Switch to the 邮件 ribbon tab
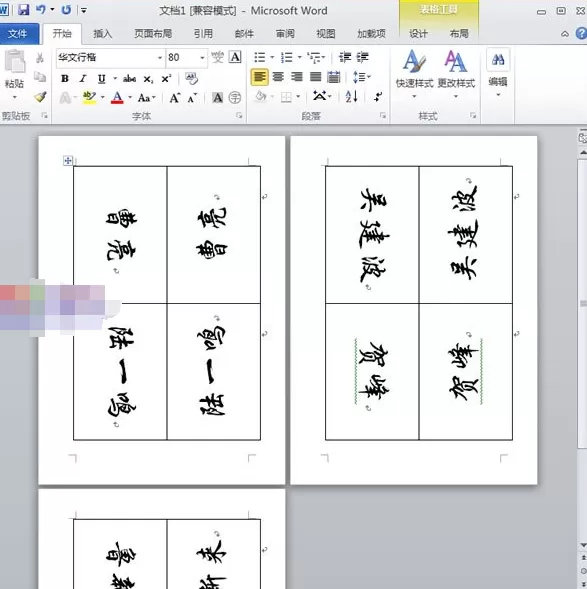 coord(244,34)
